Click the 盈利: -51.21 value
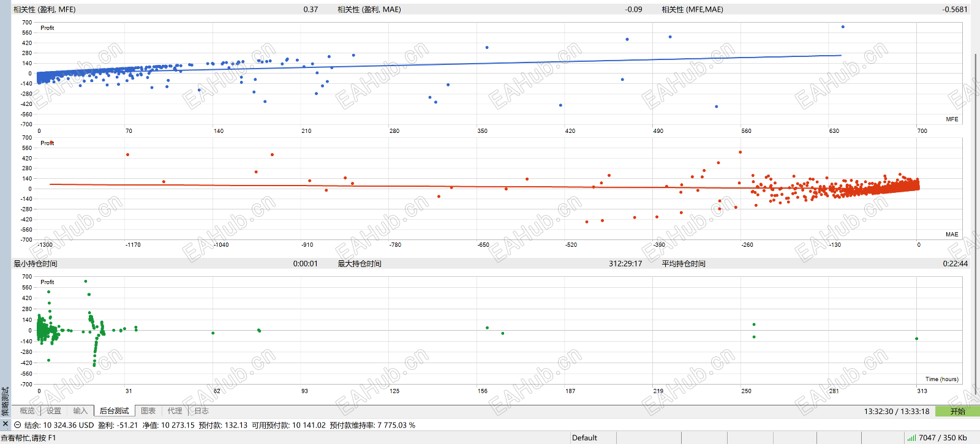 tap(118, 425)
